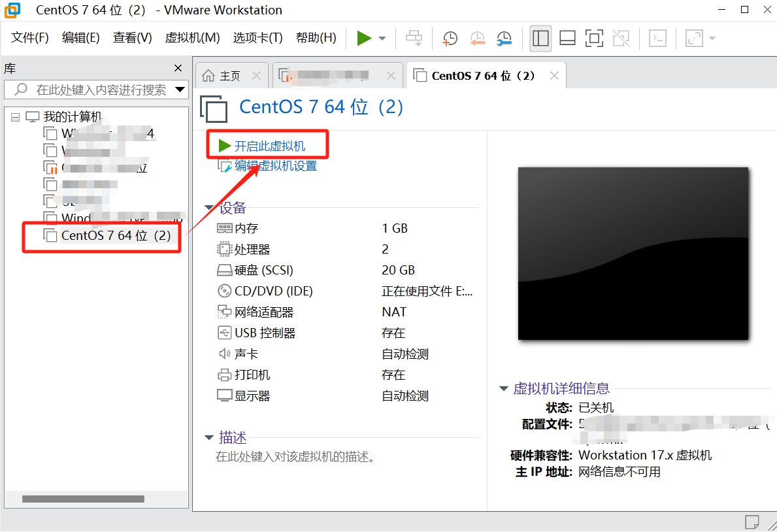This screenshot has width=777, height=532.
Task: Open CD/DVD (IDE) device settings
Action: [x=265, y=291]
